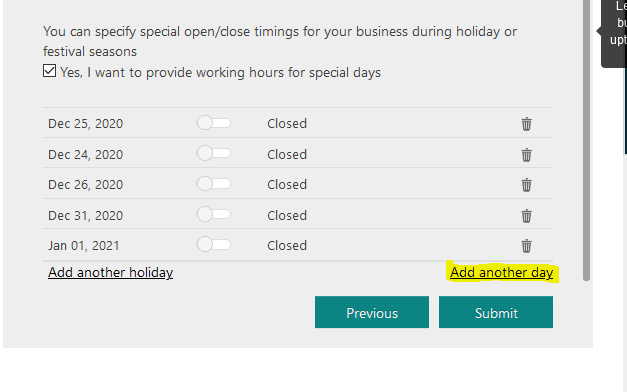The width and height of the screenshot is (627, 392).
Task: Toggle Jan 01, 2021 from Closed to open
Action: pyautogui.click(x=214, y=244)
